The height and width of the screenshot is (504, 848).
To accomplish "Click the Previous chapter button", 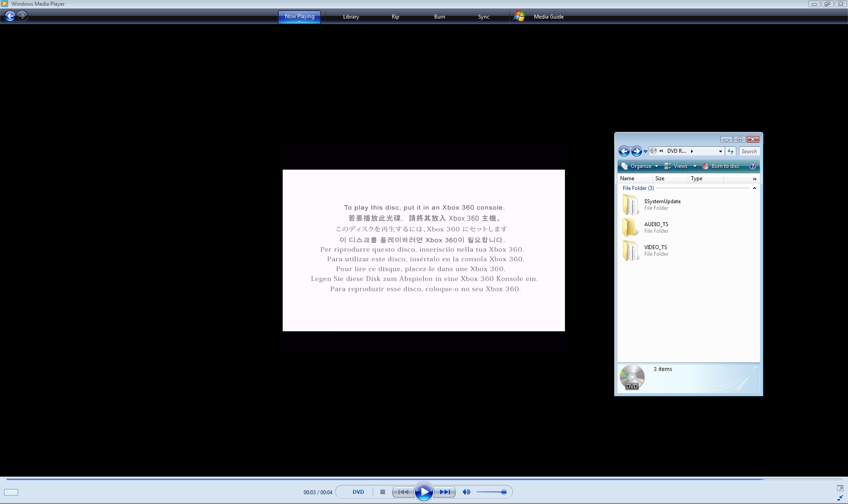I will coord(403,492).
